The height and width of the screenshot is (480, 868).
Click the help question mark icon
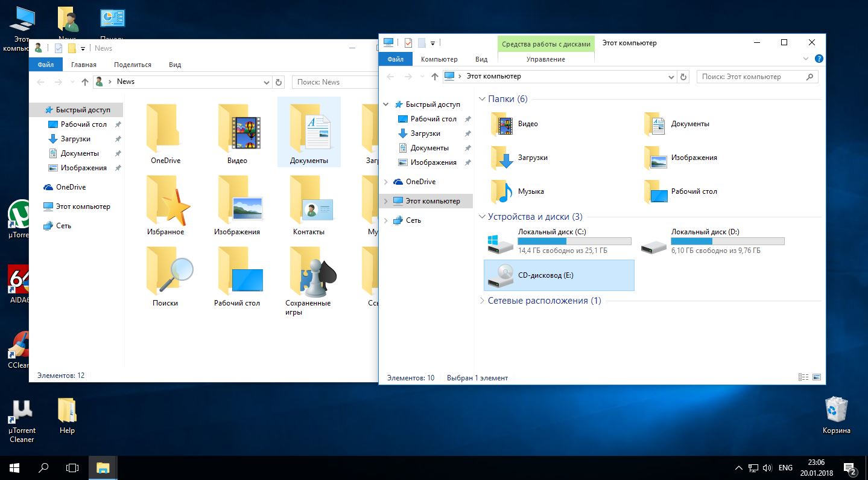(x=819, y=59)
